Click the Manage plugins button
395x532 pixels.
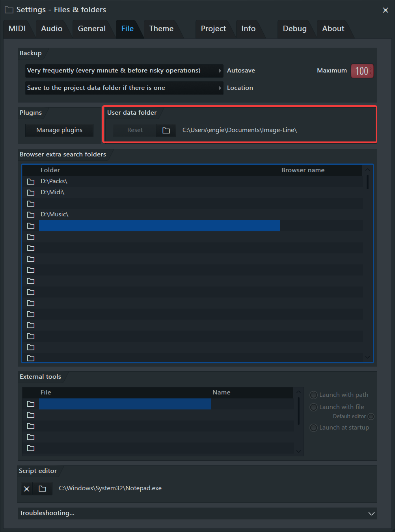[x=60, y=130]
